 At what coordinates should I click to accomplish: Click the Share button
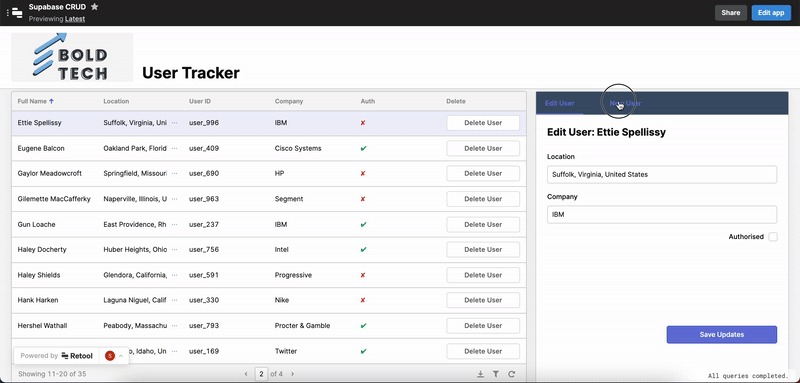(x=731, y=13)
